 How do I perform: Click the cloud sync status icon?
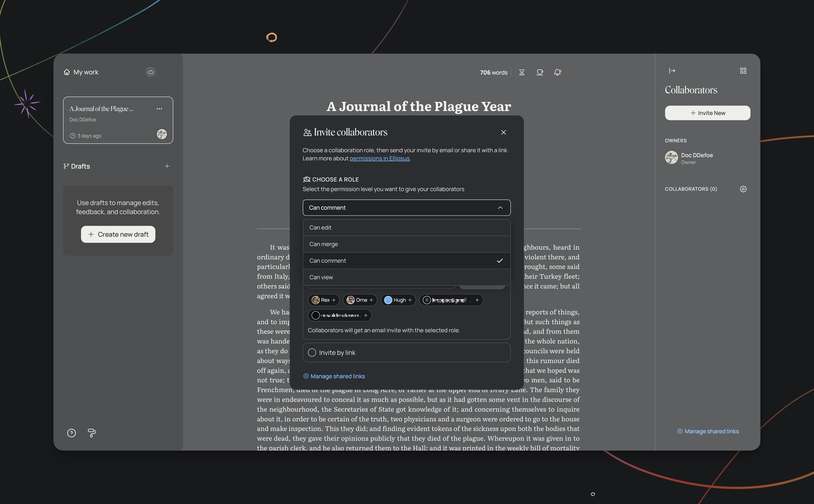click(x=150, y=72)
